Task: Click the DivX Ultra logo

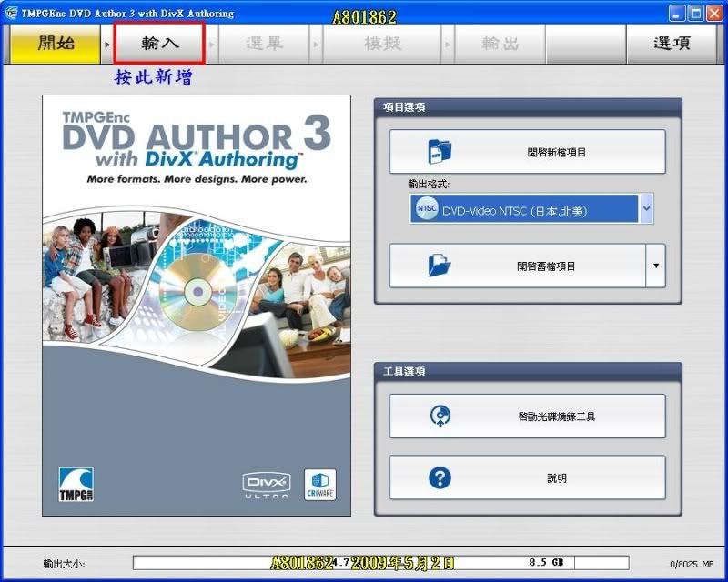Action: pyautogui.click(x=267, y=486)
